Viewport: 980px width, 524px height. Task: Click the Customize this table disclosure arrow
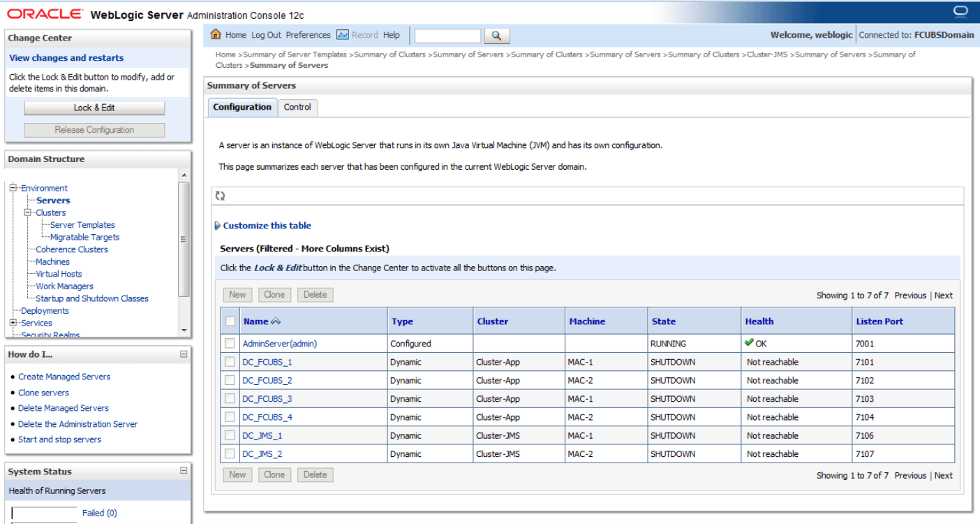(x=217, y=225)
